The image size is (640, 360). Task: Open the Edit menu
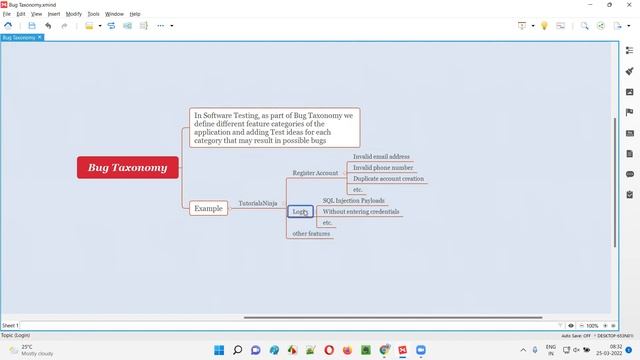[x=21, y=14]
